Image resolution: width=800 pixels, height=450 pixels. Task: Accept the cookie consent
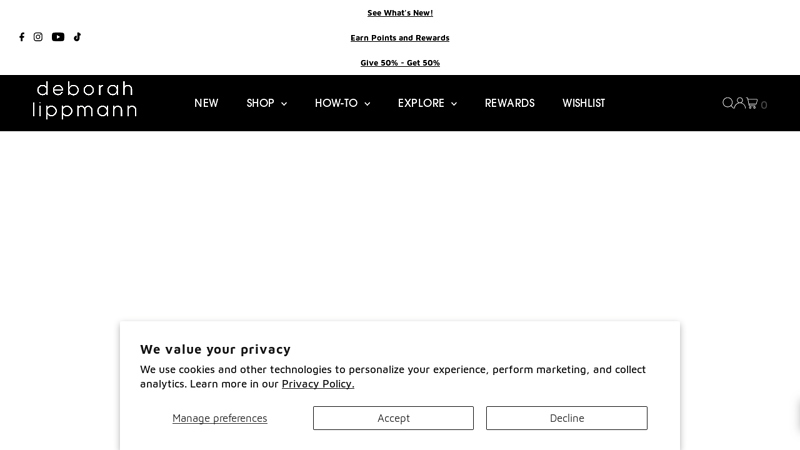[x=393, y=418]
